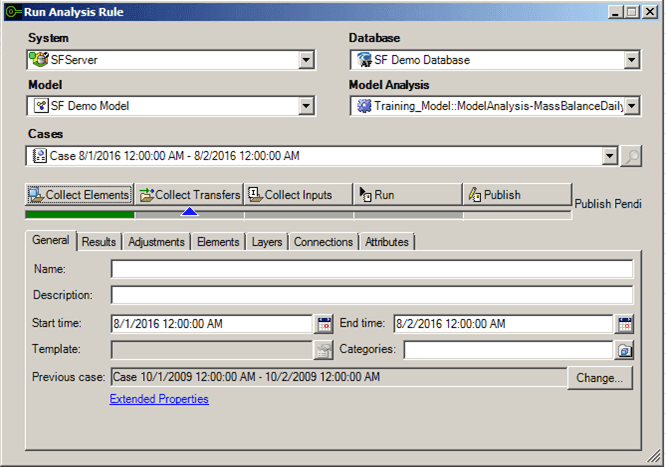Click the green progress bar segment
The width and height of the screenshot is (666, 467).
point(80,215)
